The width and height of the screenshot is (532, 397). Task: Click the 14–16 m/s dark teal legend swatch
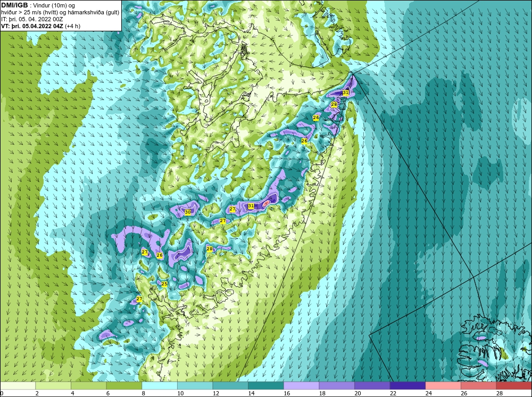266,386
